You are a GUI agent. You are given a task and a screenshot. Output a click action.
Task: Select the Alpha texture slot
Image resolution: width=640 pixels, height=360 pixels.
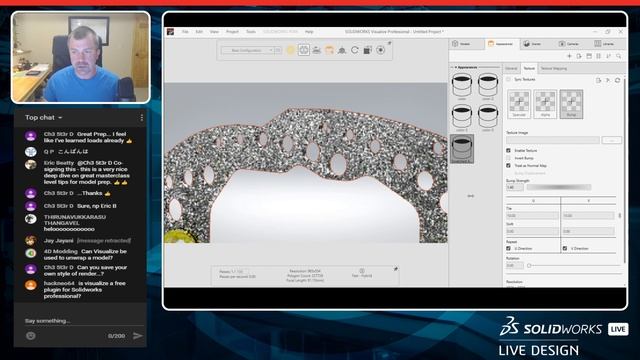(x=545, y=104)
